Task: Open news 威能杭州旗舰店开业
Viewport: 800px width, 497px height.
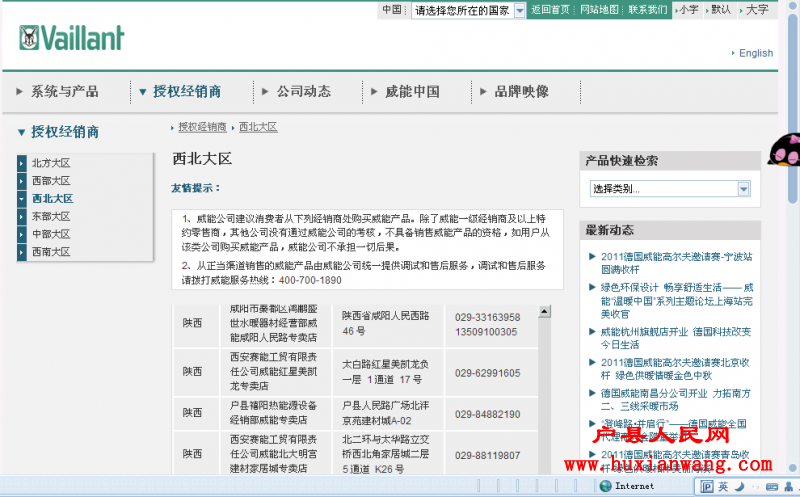Action: click(x=676, y=338)
